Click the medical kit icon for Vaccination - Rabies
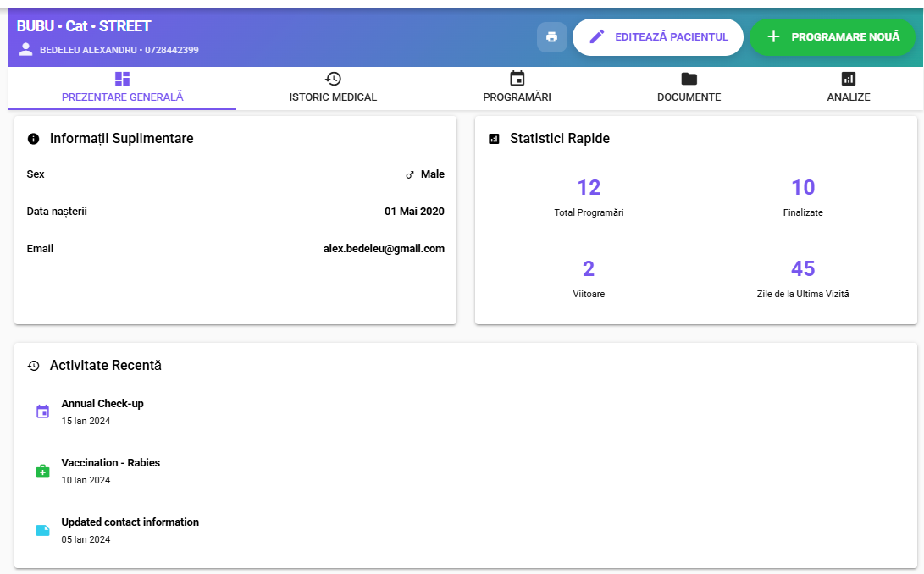924x574 pixels. pos(43,471)
